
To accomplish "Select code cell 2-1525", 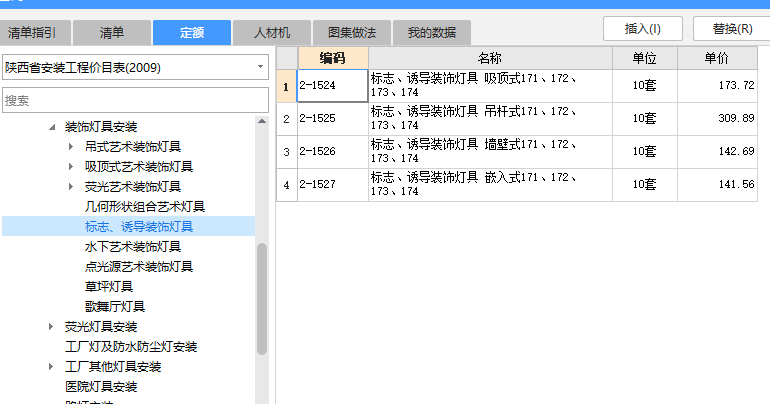I will (332, 119).
